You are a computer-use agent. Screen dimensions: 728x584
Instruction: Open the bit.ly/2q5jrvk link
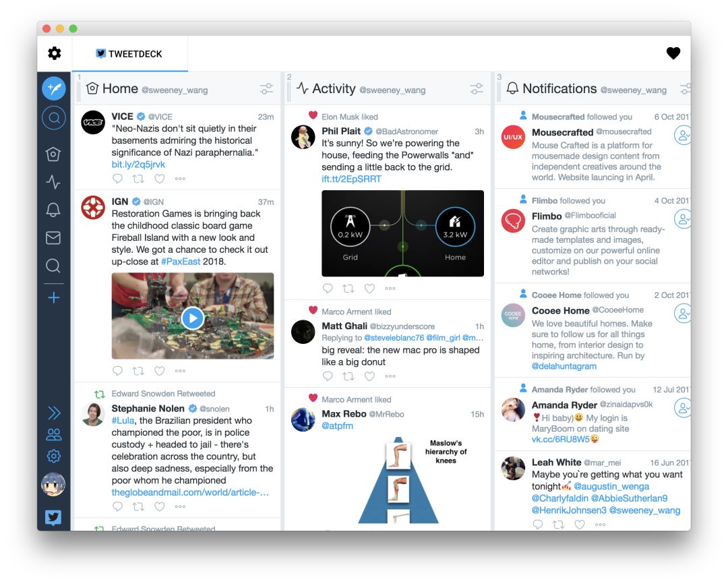[138, 165]
